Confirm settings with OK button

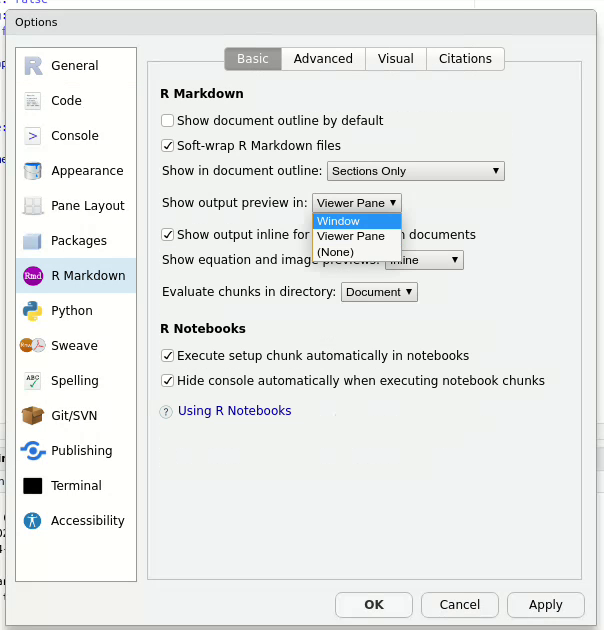[x=374, y=605]
